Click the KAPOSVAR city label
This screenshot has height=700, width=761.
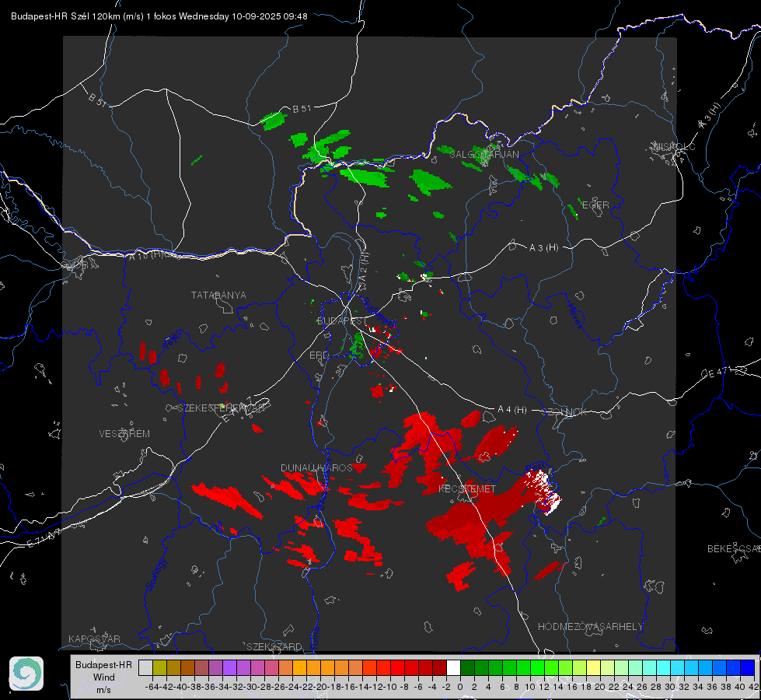tap(94, 639)
